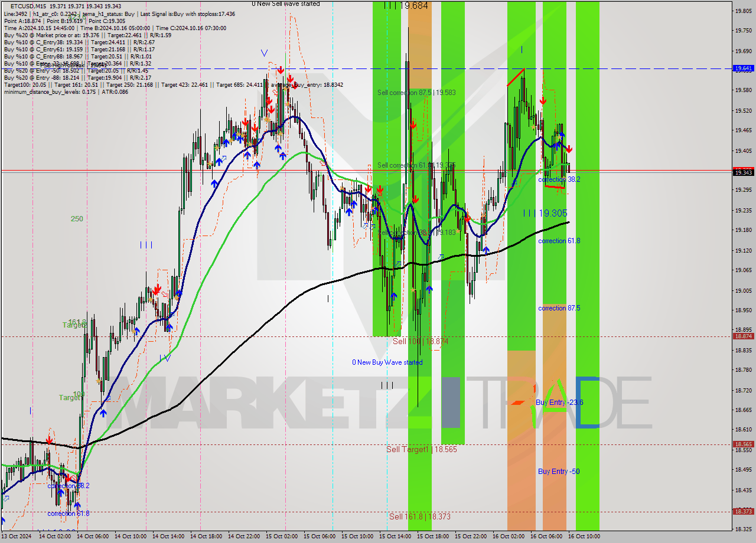Select 'Sell correction 61.8 | 19.375' label
The width and height of the screenshot is (756, 543).
pos(416,165)
